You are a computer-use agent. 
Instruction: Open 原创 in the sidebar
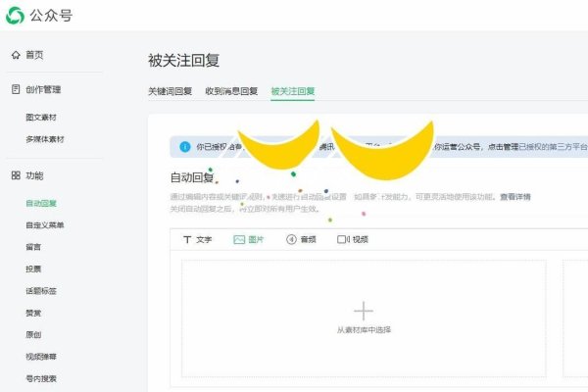33,334
